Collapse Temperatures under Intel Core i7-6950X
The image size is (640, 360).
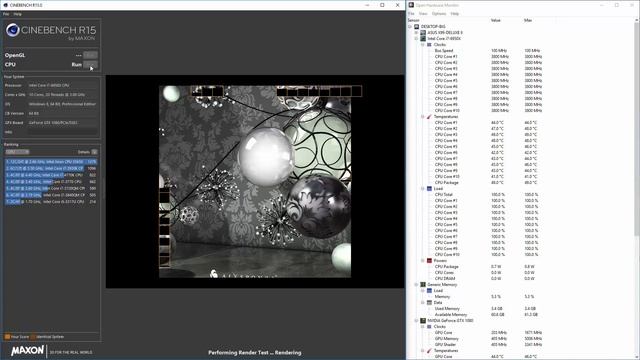coord(423,116)
